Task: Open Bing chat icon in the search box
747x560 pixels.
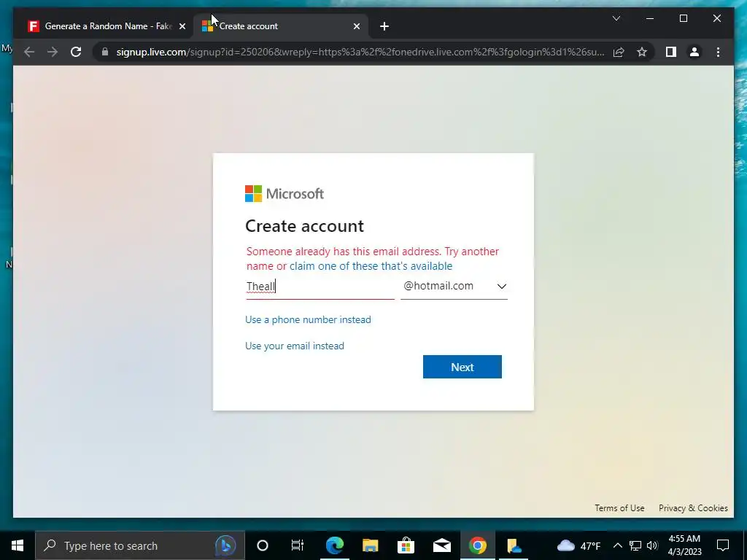Action: 225,545
